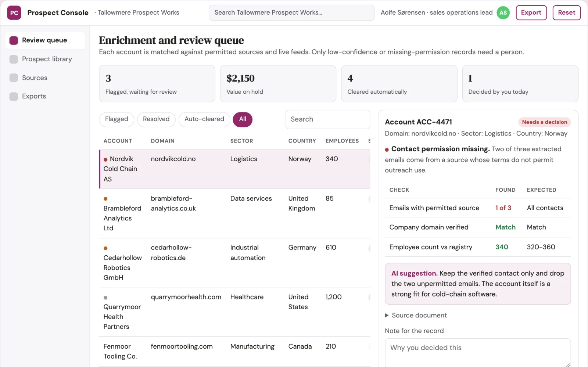The height and width of the screenshot is (367, 588).
Task: Select the Nordvik Cold Chain AS row
Action: pos(235,169)
